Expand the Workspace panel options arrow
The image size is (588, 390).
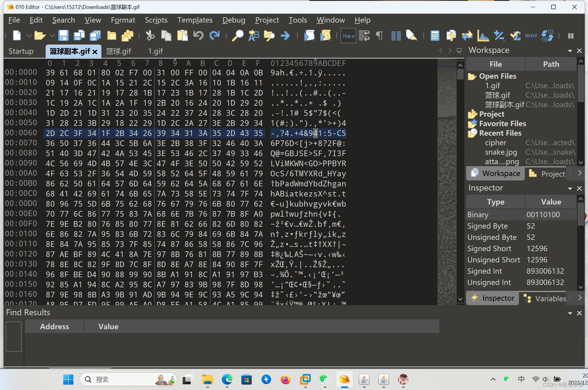tap(570, 51)
